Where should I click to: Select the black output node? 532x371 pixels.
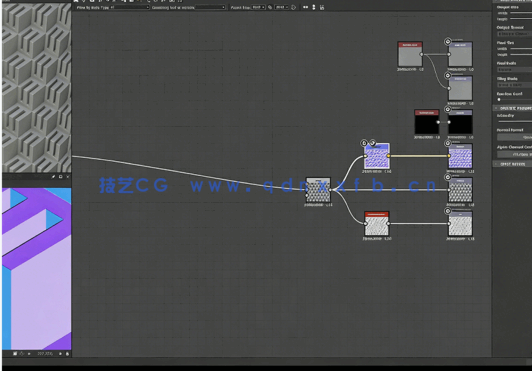[460, 122]
